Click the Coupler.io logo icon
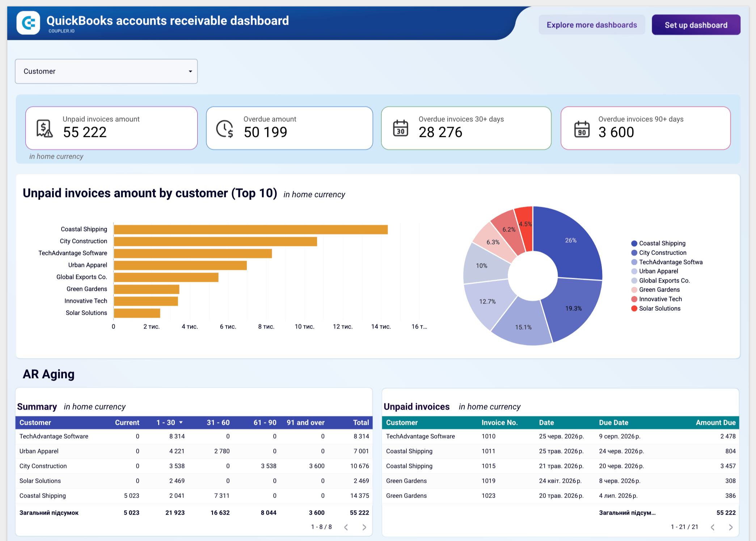The image size is (756, 541). 28,23
